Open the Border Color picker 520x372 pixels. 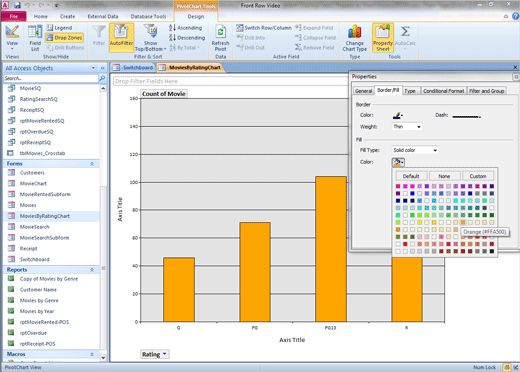pos(398,115)
